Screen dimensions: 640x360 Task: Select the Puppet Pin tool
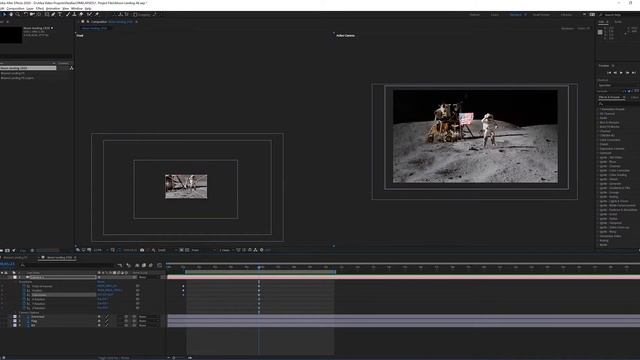tap(97, 14)
